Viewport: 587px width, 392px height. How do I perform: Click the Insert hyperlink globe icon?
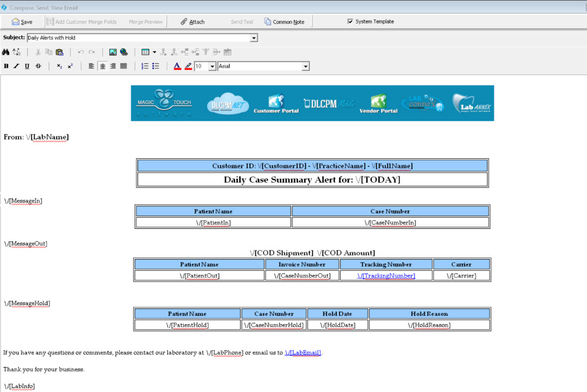click(x=124, y=52)
